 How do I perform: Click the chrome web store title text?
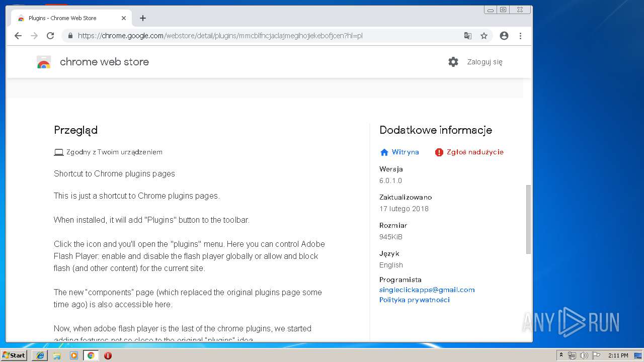coord(104,62)
